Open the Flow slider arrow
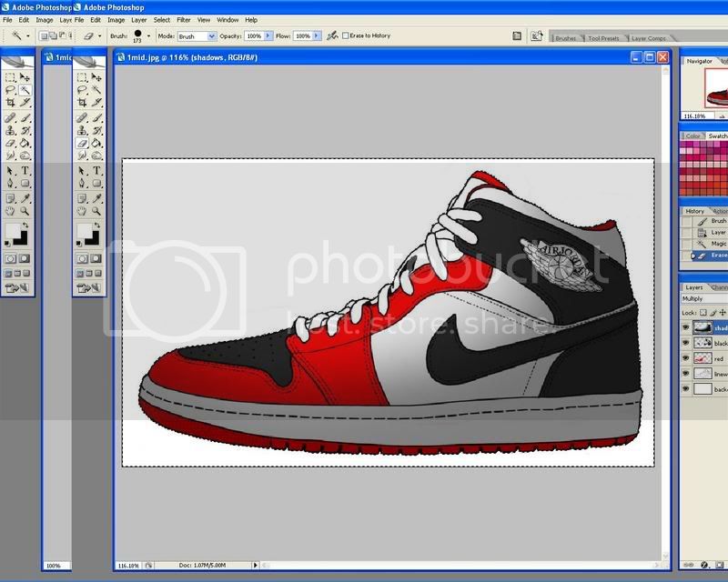The height and width of the screenshot is (582, 728). tap(317, 35)
